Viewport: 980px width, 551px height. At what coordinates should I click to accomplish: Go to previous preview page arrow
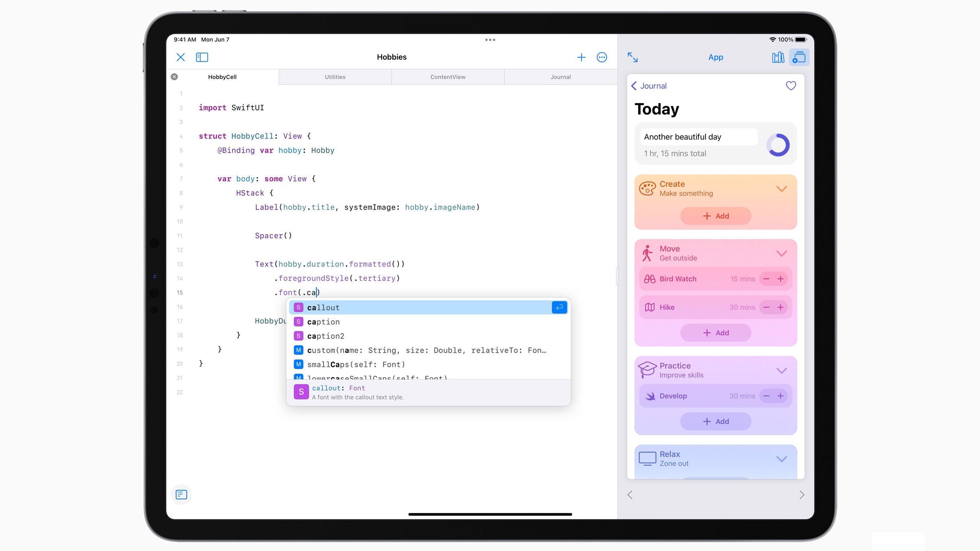(630, 495)
